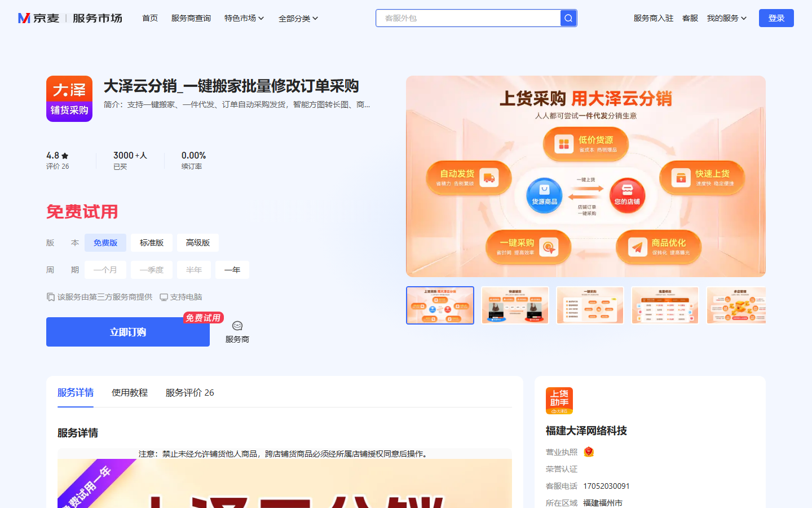Image resolution: width=812 pixels, height=508 pixels.
Task: Open the 服务商入驻 link
Action: click(654, 18)
